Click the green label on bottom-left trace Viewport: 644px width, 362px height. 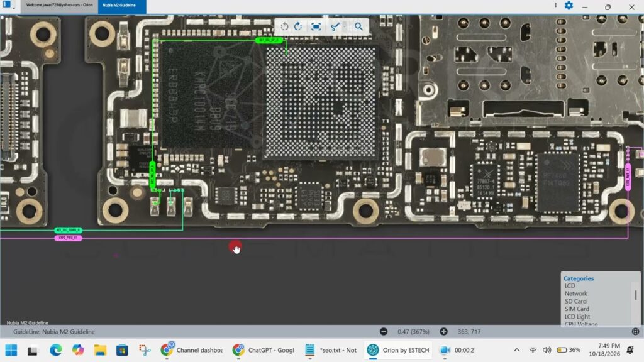point(68,230)
